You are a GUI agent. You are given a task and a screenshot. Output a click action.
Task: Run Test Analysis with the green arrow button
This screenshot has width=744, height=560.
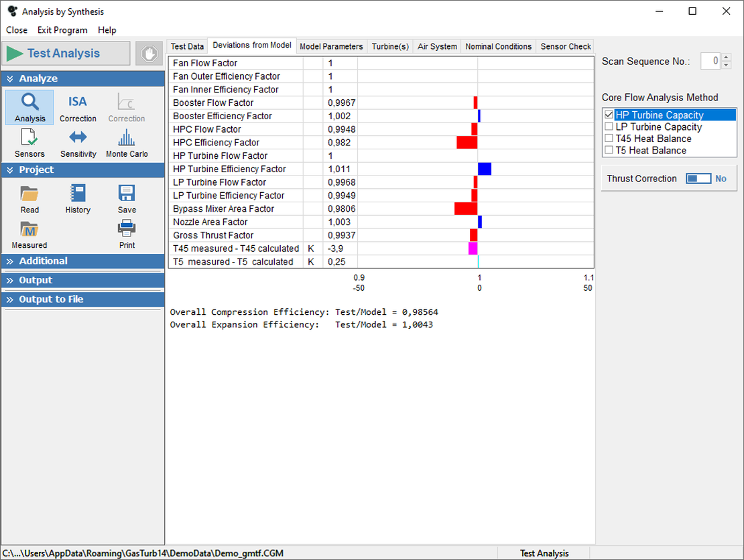pyautogui.click(x=66, y=53)
